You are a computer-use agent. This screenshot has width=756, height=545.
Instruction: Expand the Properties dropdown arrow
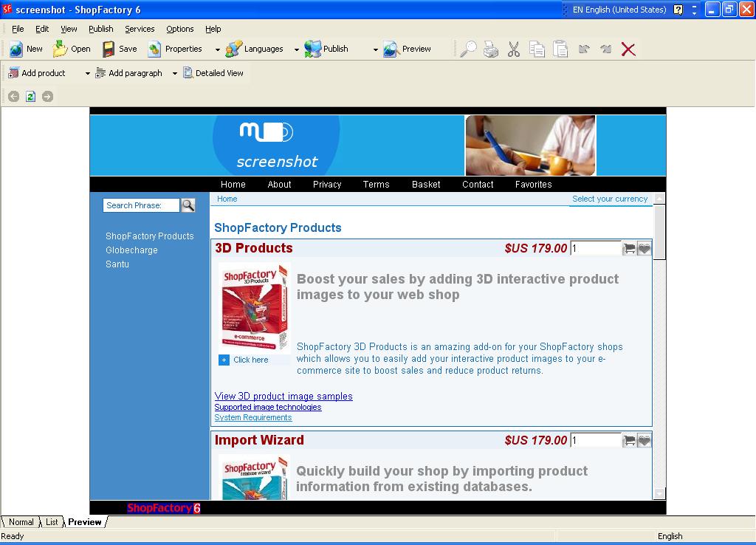click(x=217, y=49)
